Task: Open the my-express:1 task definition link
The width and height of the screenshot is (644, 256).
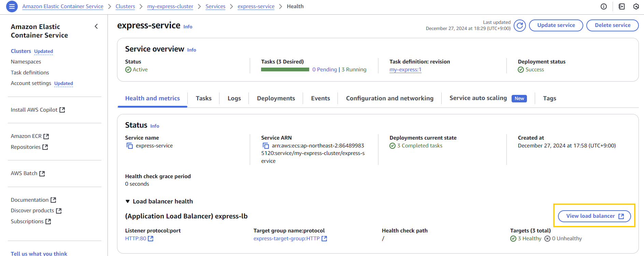Action: (x=405, y=70)
